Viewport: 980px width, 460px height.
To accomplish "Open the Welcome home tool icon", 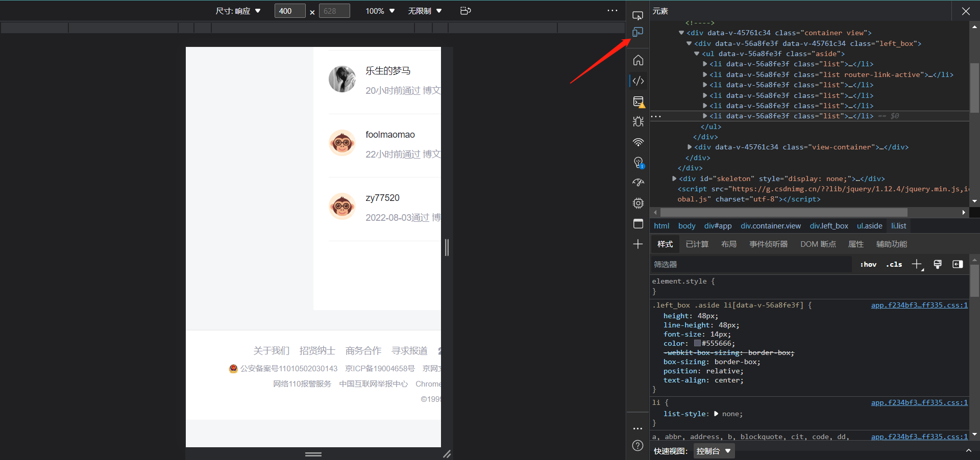I will tap(638, 60).
